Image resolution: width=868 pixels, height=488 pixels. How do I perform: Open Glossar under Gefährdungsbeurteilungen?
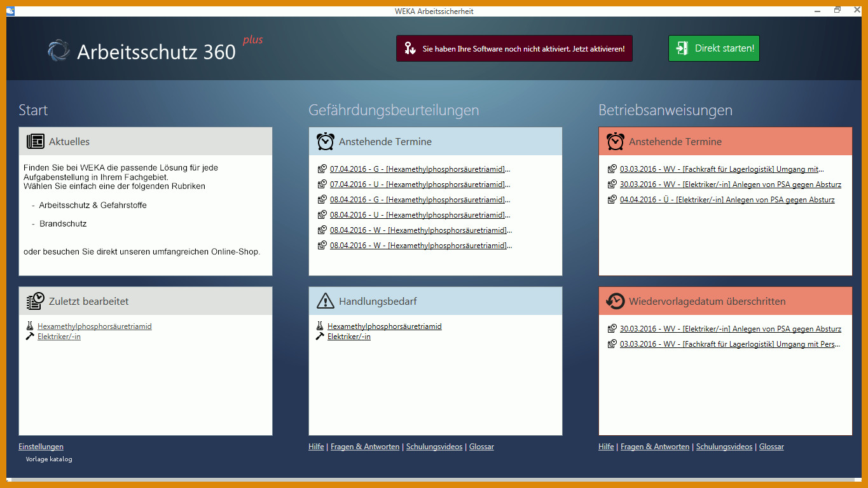pyautogui.click(x=481, y=447)
